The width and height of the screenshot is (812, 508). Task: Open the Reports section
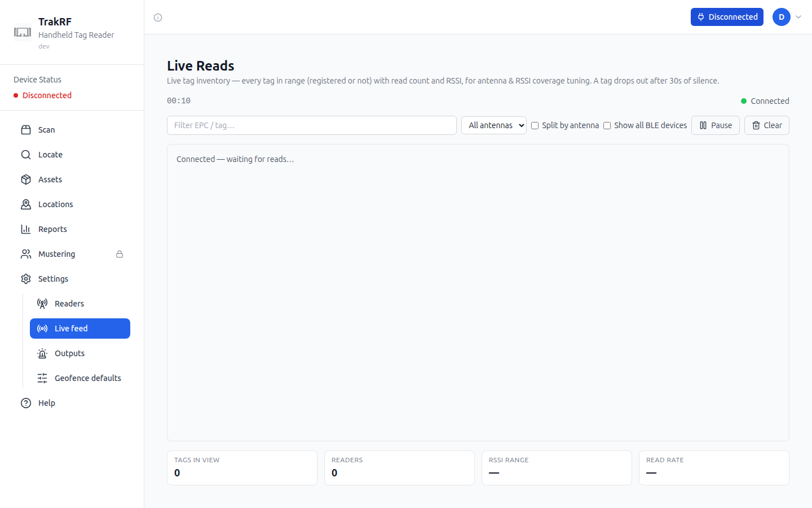coord(72,229)
